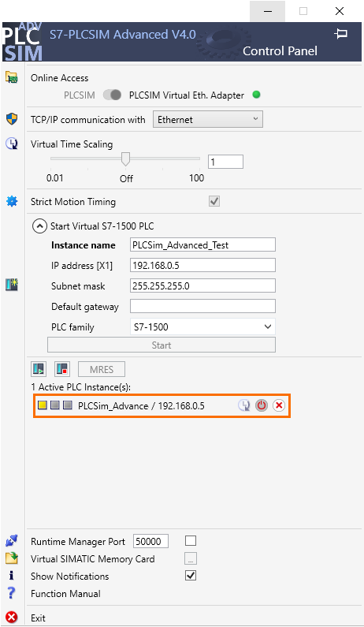364x627 pixels.
Task: Click the Virtual Time Scaling slider handle
Action: [x=125, y=159]
